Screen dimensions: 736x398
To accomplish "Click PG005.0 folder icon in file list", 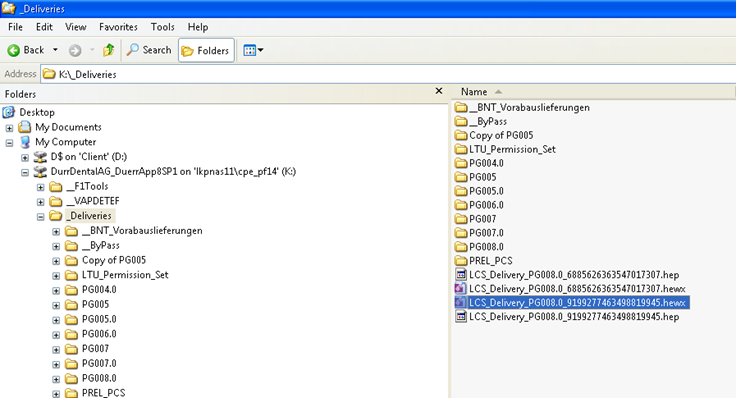I will tap(461, 191).
